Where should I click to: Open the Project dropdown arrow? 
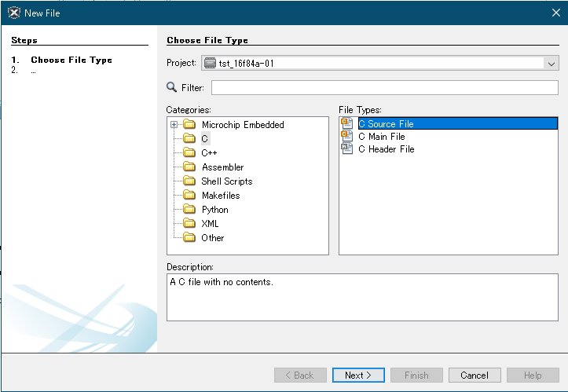(x=551, y=64)
